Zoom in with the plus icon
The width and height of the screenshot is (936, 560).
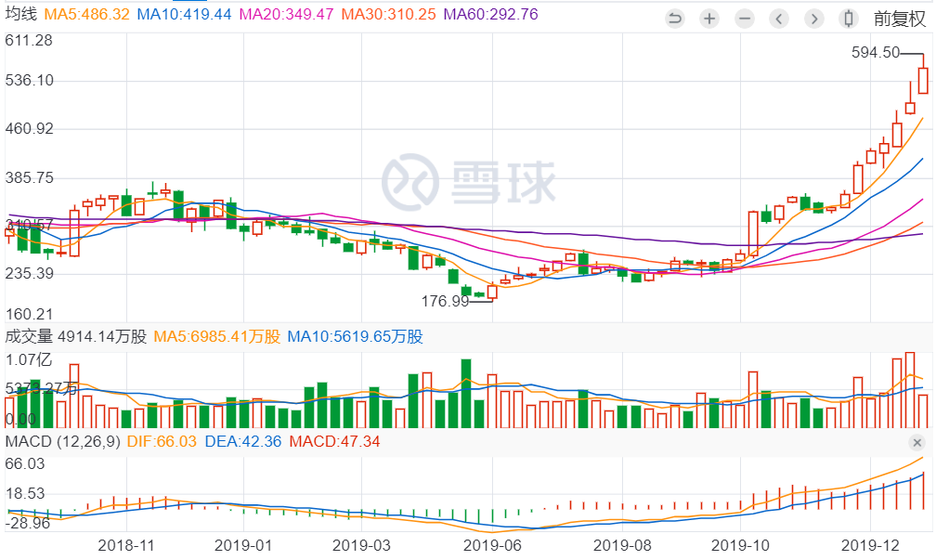click(x=709, y=20)
